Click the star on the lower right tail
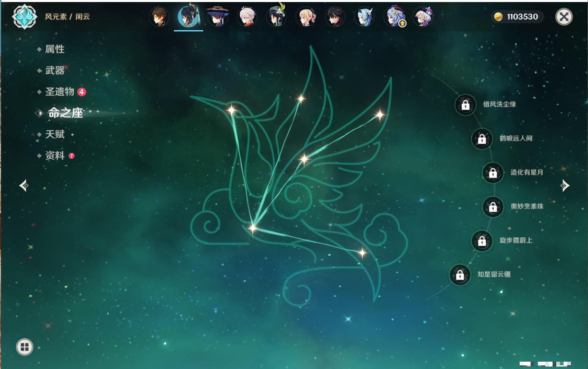588x369 pixels. pos(362,253)
